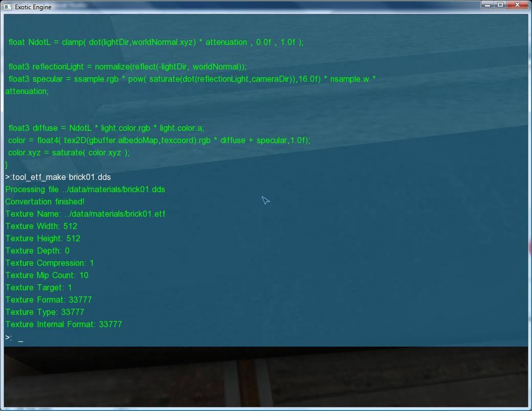The width and height of the screenshot is (532, 411).
Task: Click the Exotic Engine title bar icon
Action: pyautogui.click(x=7, y=7)
